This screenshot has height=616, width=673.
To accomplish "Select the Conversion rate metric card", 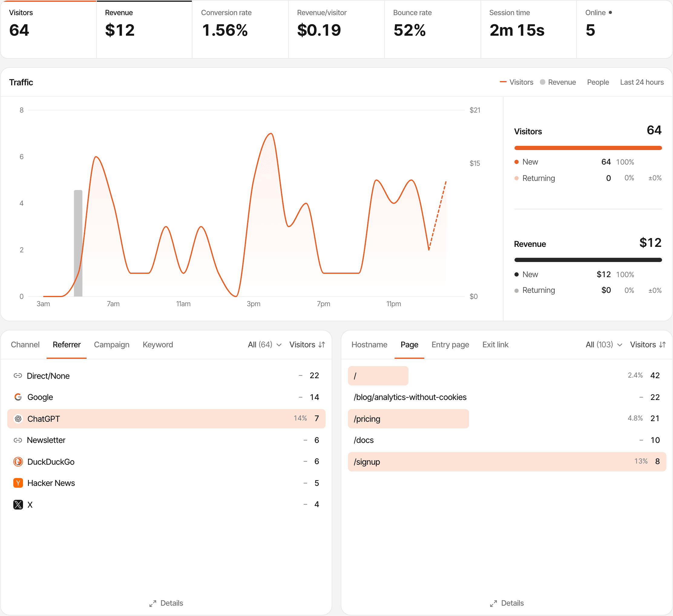I will click(240, 29).
